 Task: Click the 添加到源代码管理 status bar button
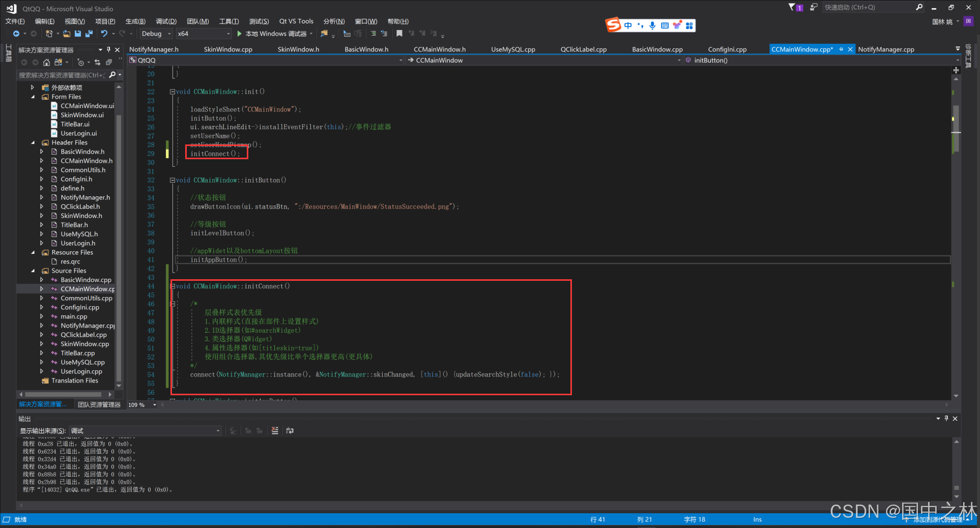tap(937, 519)
